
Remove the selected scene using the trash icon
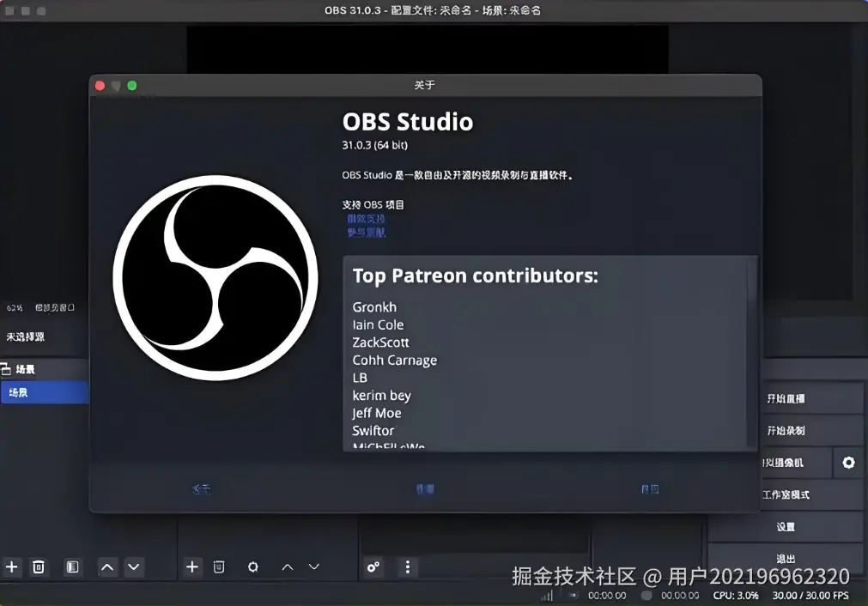tap(38, 567)
